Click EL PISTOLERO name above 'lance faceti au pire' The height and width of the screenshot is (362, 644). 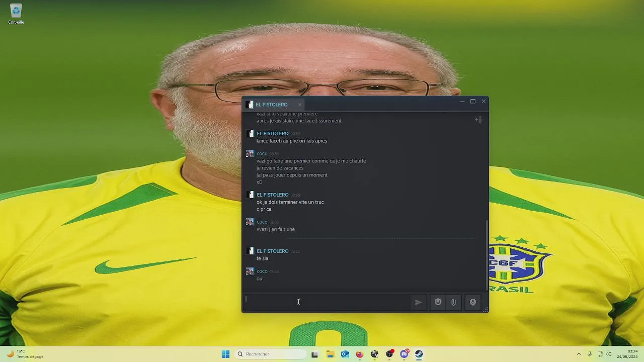tap(272, 133)
